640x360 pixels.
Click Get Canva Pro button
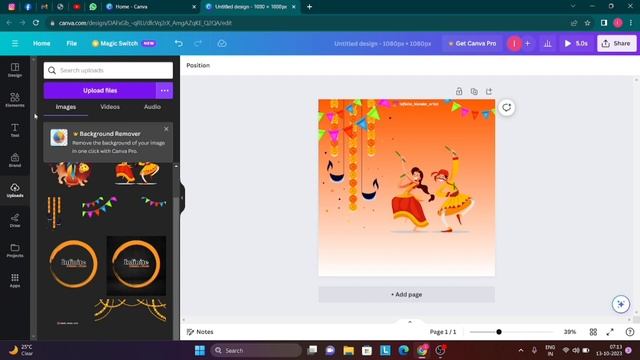[472, 43]
